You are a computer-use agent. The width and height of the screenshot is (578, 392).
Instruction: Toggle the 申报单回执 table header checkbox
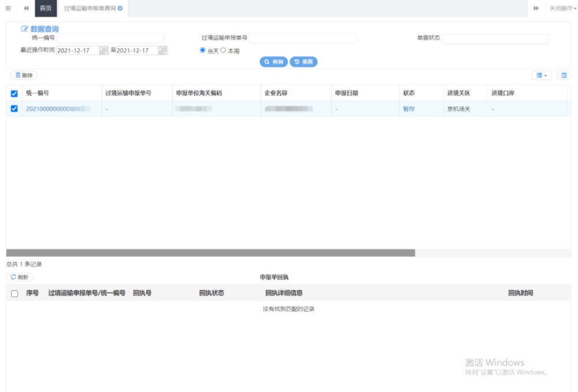pyautogui.click(x=14, y=294)
